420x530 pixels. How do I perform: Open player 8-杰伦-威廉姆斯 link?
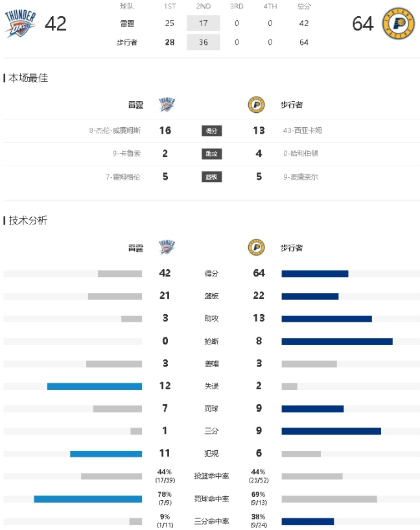[x=115, y=130]
